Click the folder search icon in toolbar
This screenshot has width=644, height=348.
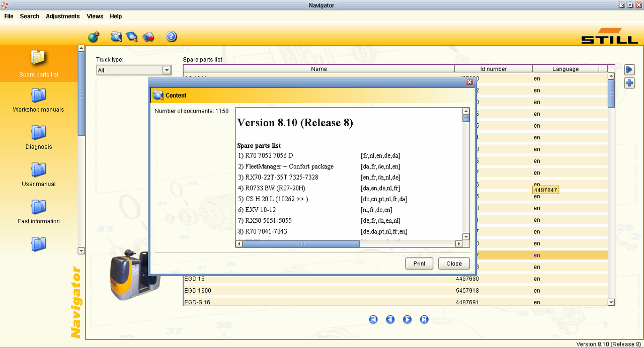click(x=116, y=37)
